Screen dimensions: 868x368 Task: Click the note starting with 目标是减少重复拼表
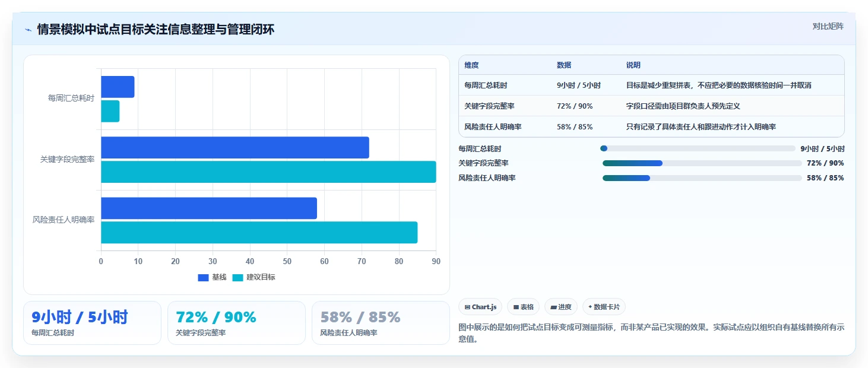click(719, 85)
